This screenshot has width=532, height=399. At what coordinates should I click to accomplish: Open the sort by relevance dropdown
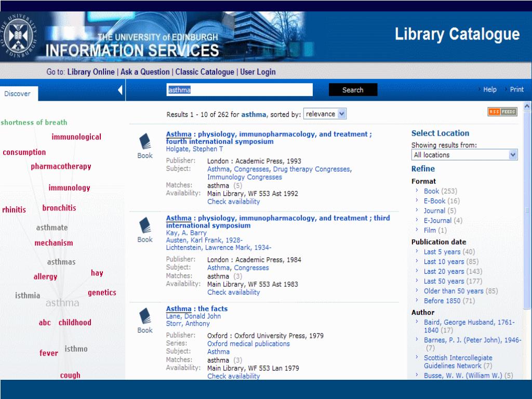pyautogui.click(x=325, y=114)
